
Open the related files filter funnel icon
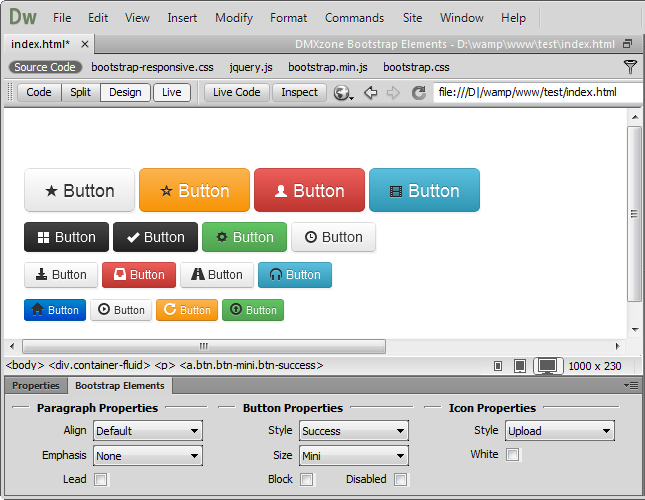pos(630,67)
